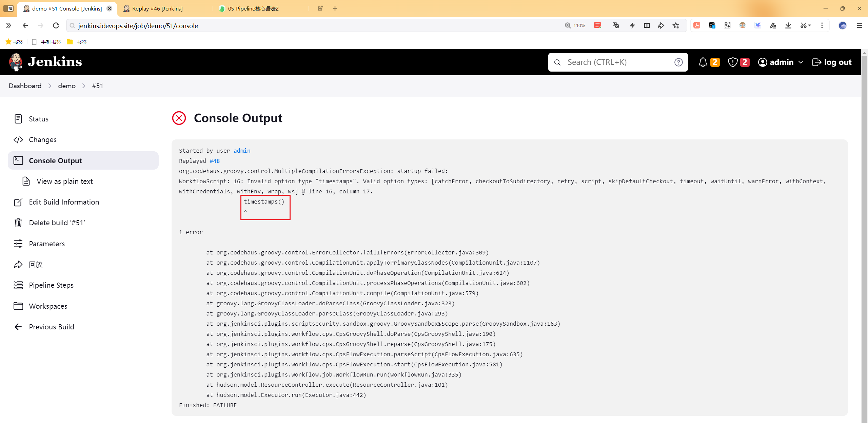Click the 110% zoom indicator
This screenshot has width=868, height=423.
575,25
